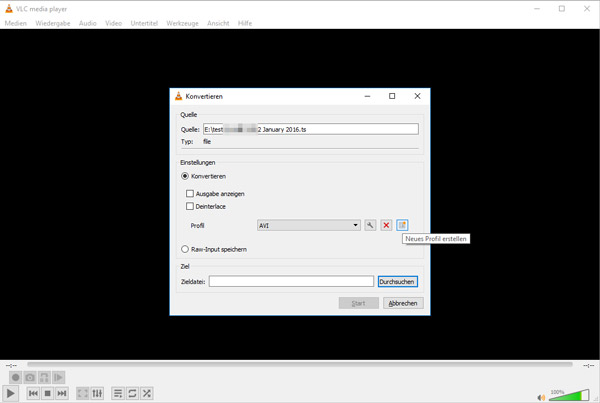Mute audio with the speaker icon
Screen dimensions: 600x403
pos(541,397)
